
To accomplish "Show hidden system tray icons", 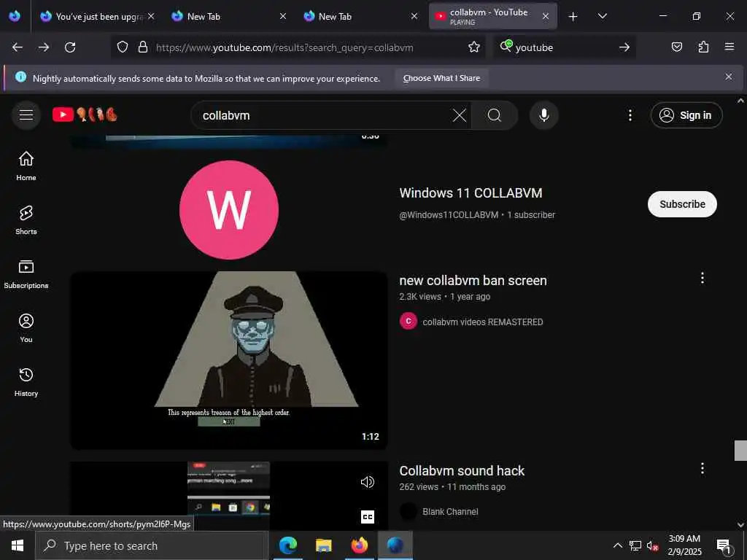I will coord(617,545).
